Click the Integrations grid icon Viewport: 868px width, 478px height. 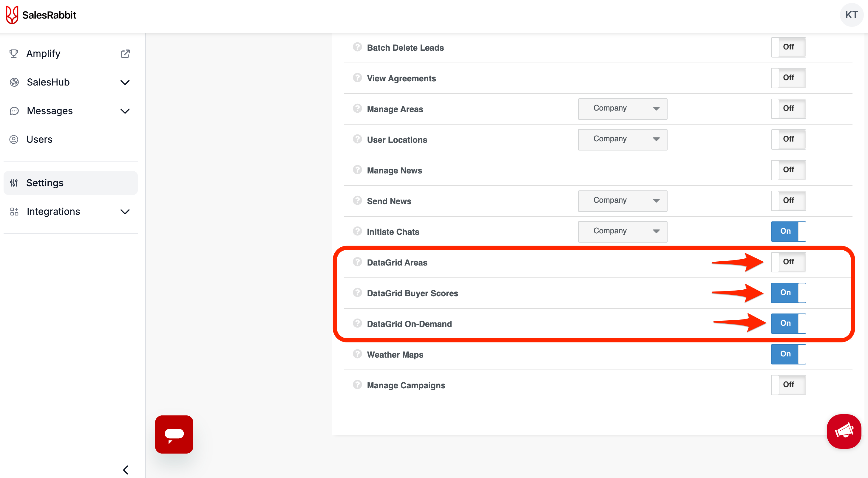14,211
